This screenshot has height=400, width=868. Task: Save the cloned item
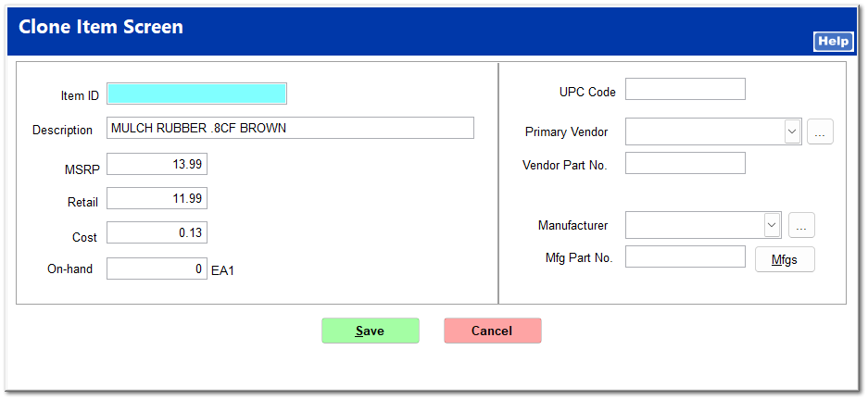click(370, 331)
